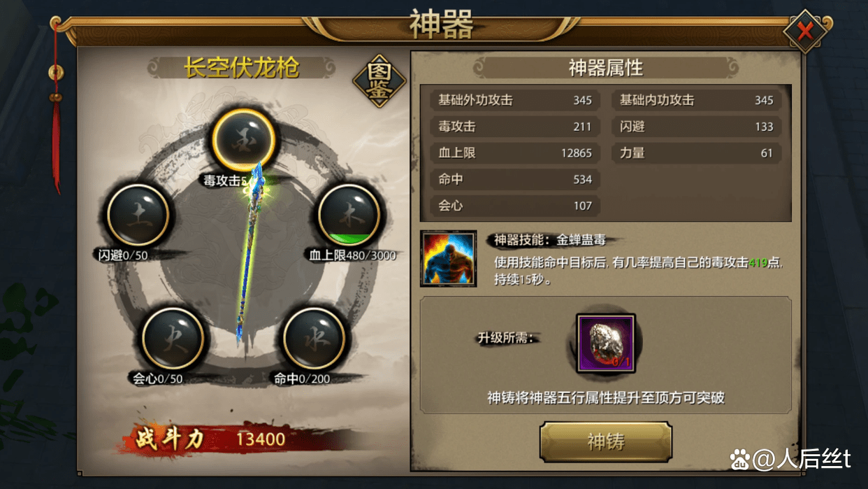
Task: Select the 木 (wood) element orb for 血上限
Action: click(x=349, y=215)
